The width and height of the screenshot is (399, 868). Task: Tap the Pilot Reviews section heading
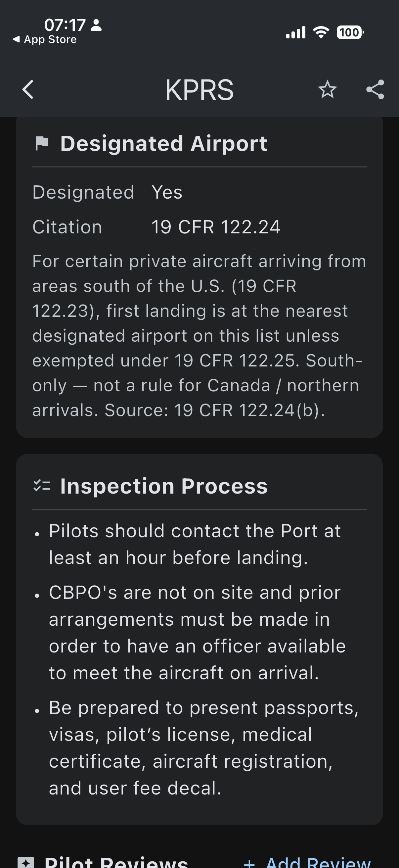click(x=116, y=862)
